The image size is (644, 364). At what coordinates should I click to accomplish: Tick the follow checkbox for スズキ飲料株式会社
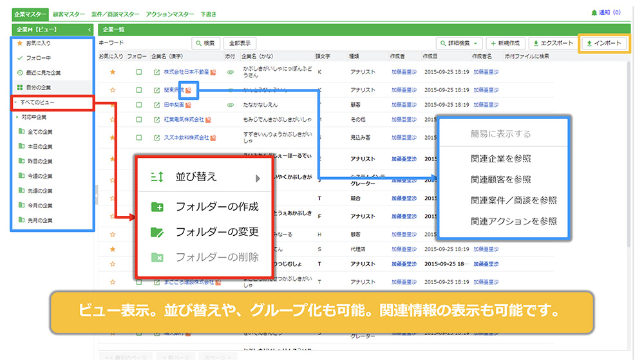pos(139,137)
